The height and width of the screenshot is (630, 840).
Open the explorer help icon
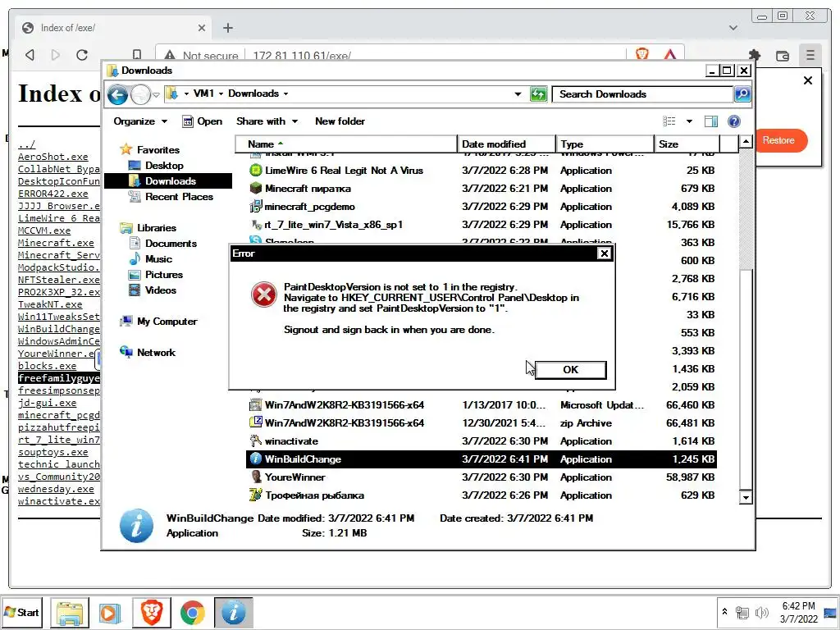pyautogui.click(x=734, y=121)
